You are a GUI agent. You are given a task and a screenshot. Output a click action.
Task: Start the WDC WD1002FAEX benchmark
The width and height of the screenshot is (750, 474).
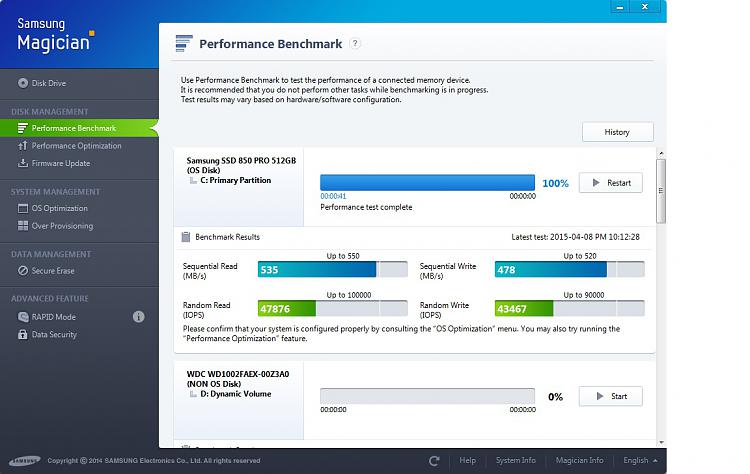[x=611, y=397]
